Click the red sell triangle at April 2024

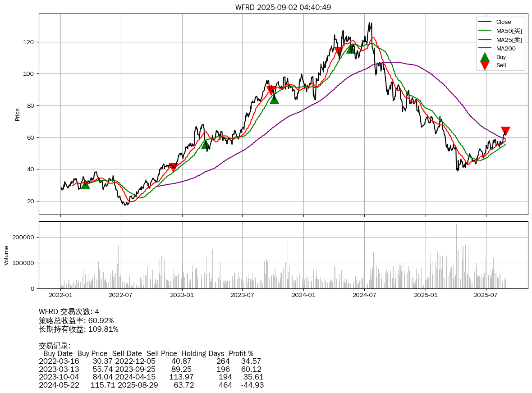[x=339, y=51]
